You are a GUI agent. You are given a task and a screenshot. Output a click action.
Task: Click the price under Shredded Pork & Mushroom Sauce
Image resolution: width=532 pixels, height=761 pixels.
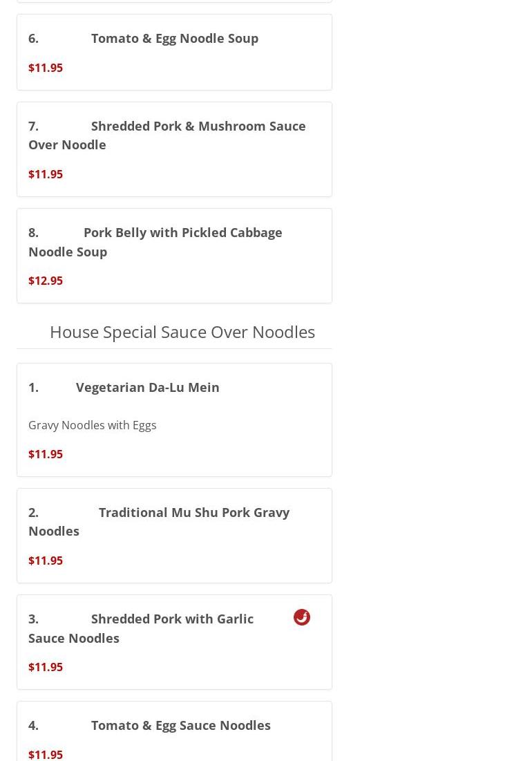(x=46, y=174)
